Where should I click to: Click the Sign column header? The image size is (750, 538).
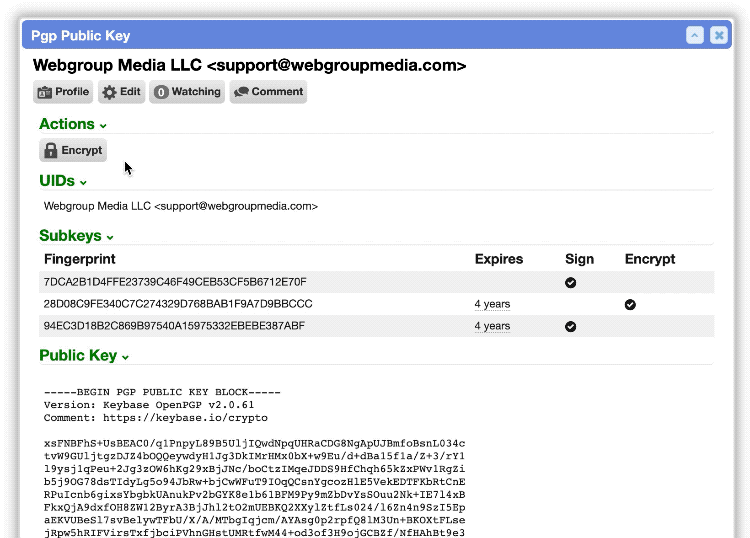pyautogui.click(x=579, y=259)
